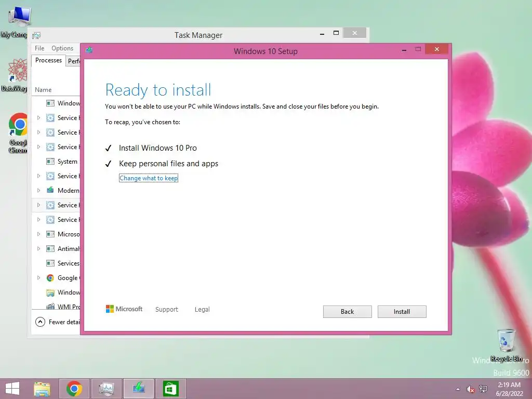Click the Antimal process icon
The image size is (532, 399).
tap(50, 249)
